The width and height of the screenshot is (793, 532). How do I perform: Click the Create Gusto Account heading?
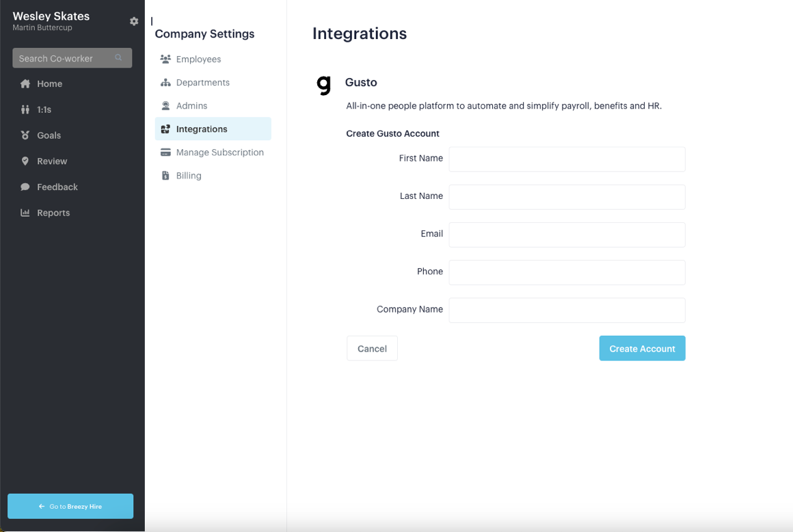pyautogui.click(x=393, y=133)
